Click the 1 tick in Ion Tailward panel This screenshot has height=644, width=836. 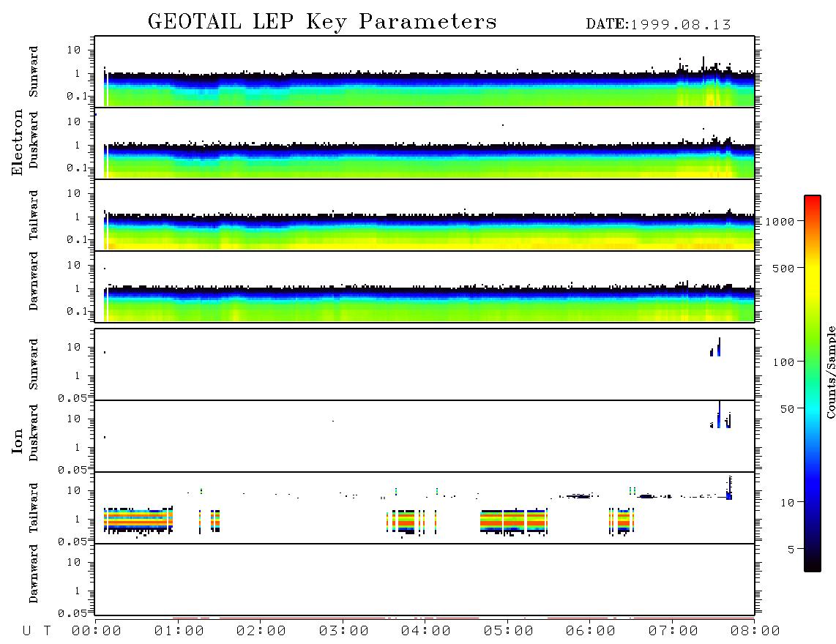(77, 520)
